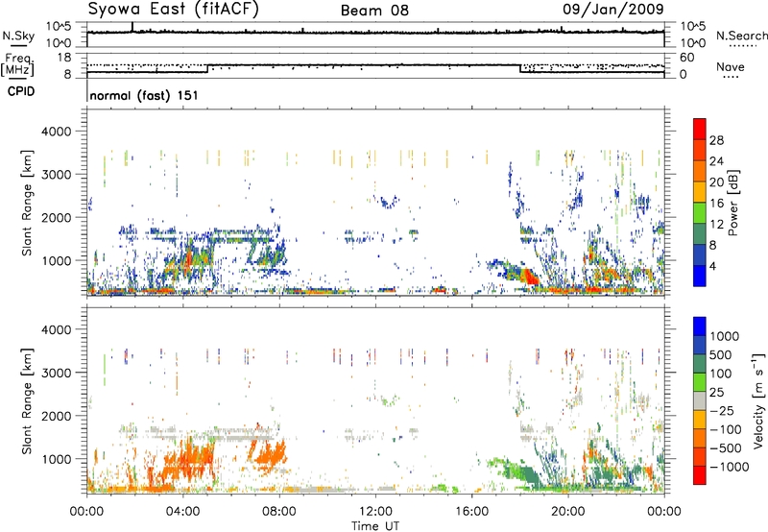Viewport: 768px width, 532px height.
Task: Click the -1000 label on the velocity colorbar
Action: point(730,467)
